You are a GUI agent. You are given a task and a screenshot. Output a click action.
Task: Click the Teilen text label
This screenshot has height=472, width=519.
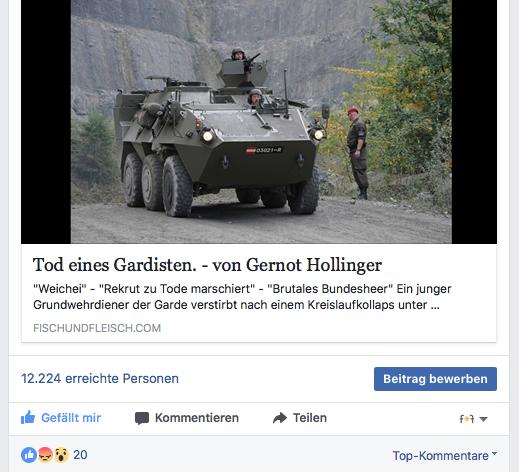[x=310, y=418]
